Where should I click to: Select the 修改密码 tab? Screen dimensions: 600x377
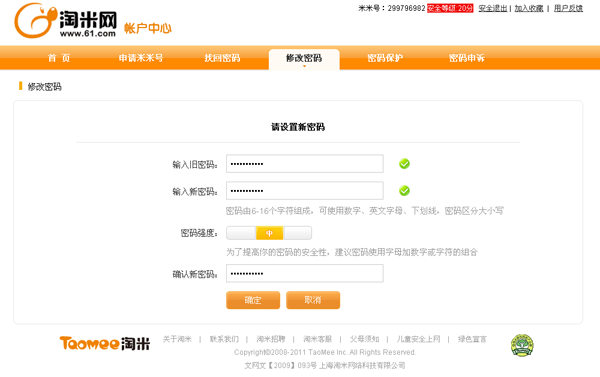[304, 59]
